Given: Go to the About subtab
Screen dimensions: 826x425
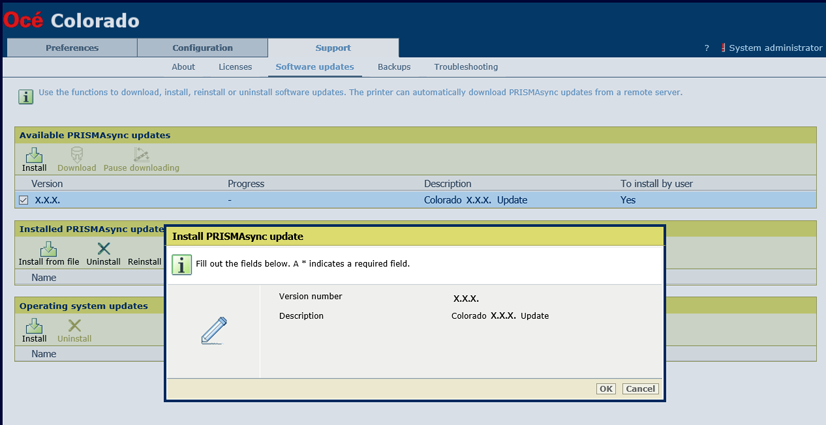Looking at the screenshot, I should click(x=183, y=67).
